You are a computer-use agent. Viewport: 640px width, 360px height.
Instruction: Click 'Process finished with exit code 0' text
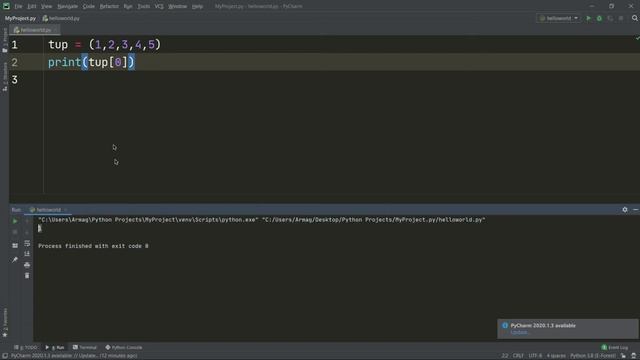pos(93,246)
